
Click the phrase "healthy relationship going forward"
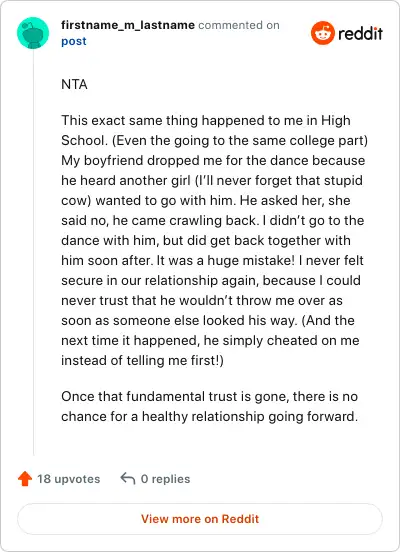click(x=250, y=416)
